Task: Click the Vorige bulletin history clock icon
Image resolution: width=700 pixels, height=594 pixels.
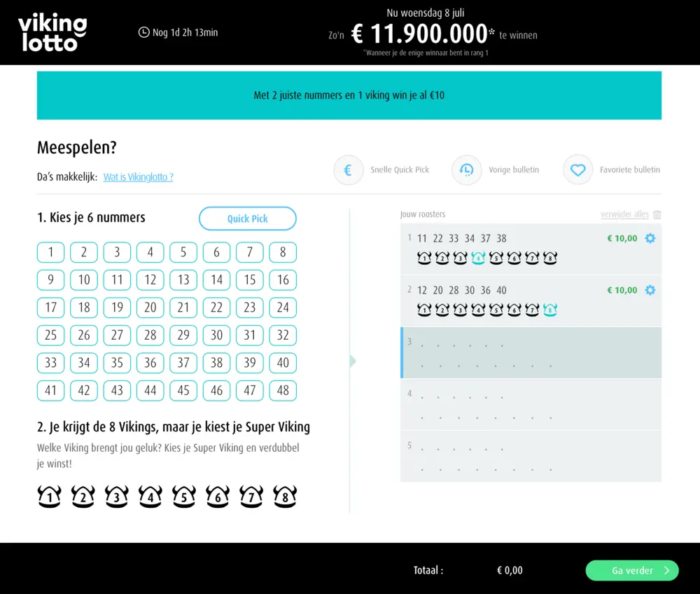Action: coord(466,170)
